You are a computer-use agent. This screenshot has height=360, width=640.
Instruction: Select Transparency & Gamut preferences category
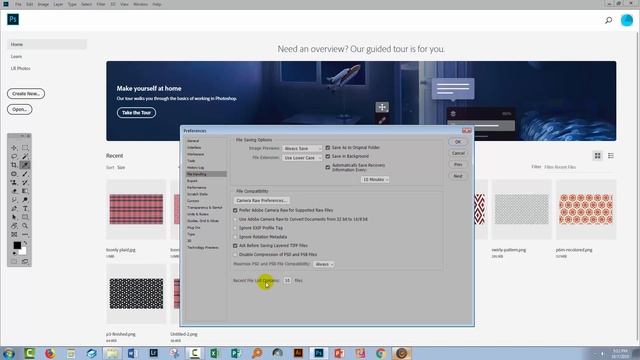(x=204, y=207)
